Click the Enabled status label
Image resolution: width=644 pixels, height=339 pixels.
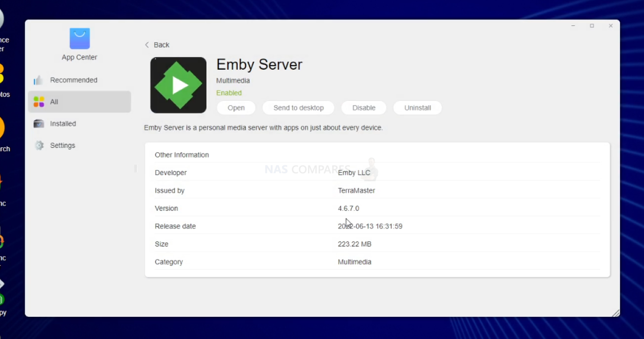(229, 93)
